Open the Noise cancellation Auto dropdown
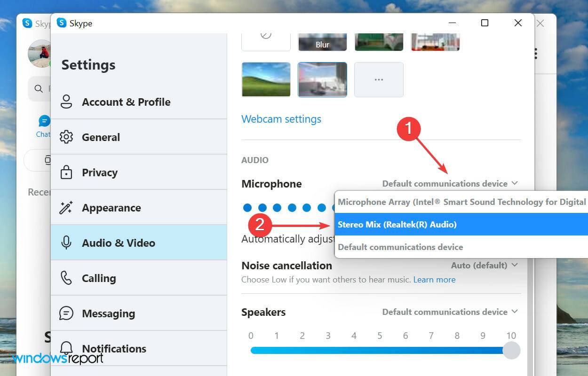 pyautogui.click(x=484, y=265)
